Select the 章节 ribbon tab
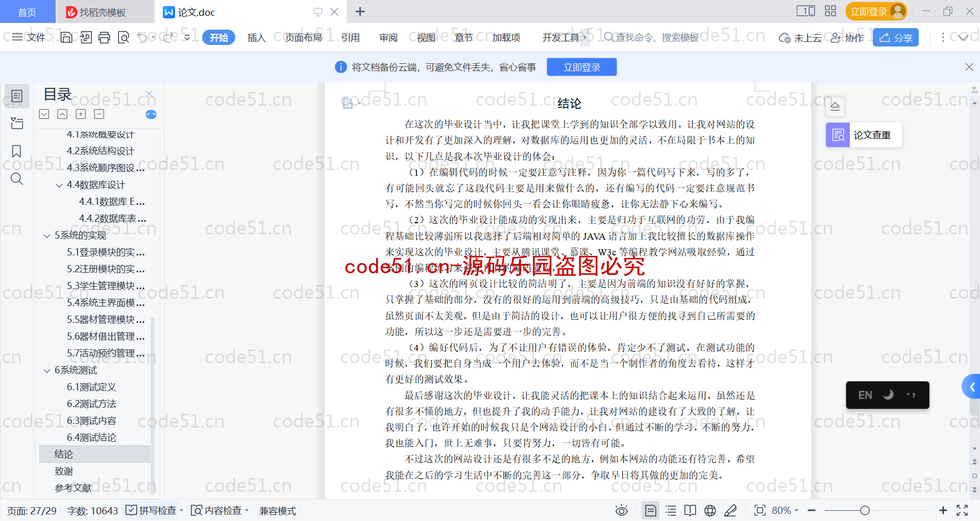This screenshot has height=521, width=980. coord(463,37)
